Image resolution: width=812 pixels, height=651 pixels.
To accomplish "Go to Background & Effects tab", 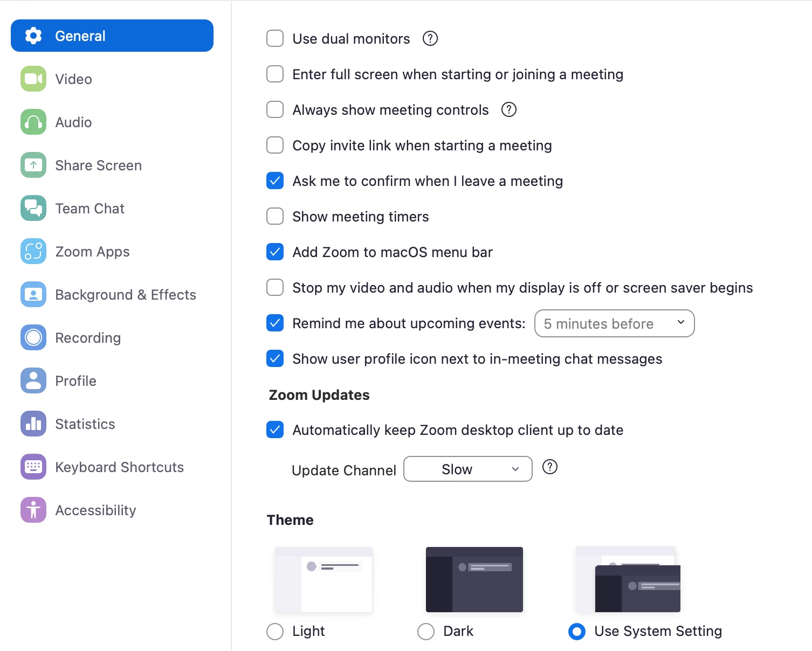I will coord(112,294).
